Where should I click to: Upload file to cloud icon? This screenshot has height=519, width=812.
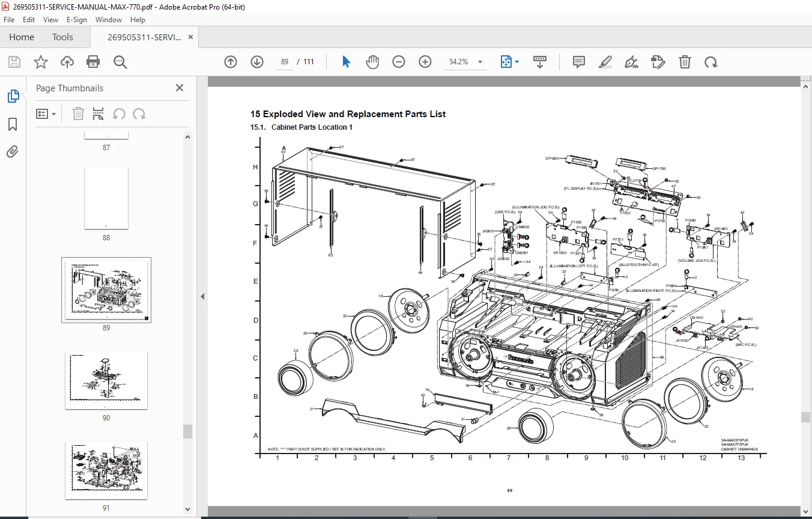tap(67, 62)
